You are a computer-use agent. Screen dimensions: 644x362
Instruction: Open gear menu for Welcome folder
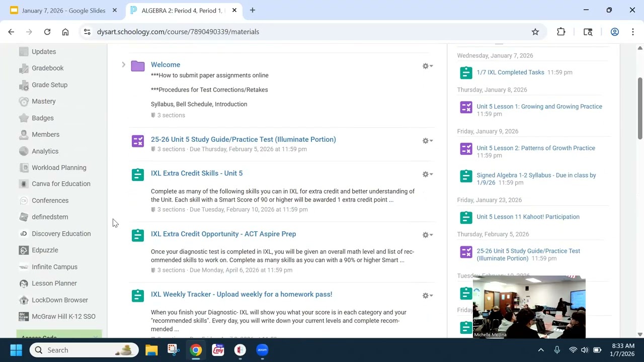tap(428, 66)
